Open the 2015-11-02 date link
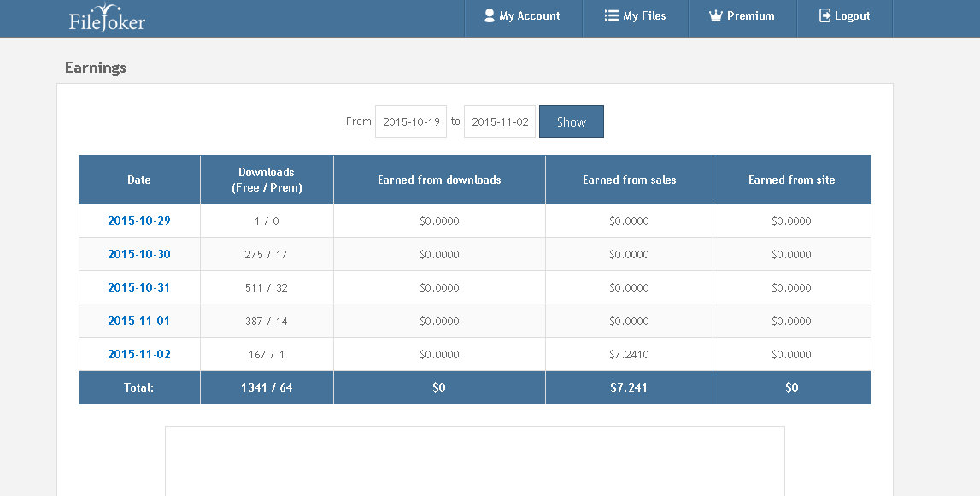Image resolution: width=980 pixels, height=496 pixels. pos(139,354)
